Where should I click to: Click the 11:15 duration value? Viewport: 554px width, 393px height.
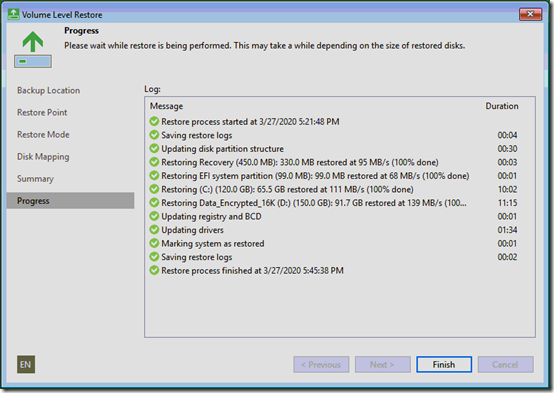click(507, 203)
